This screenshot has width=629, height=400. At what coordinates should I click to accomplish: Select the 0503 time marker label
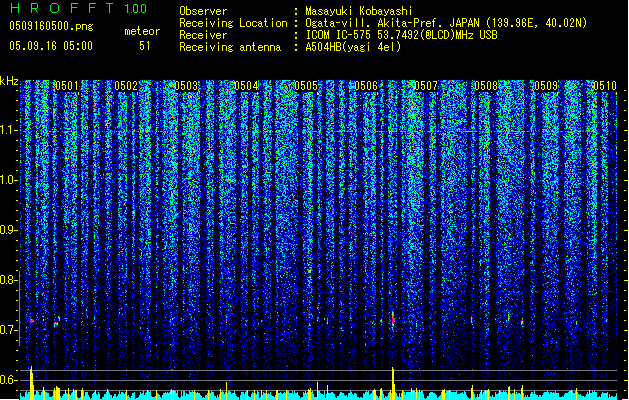tap(186, 86)
